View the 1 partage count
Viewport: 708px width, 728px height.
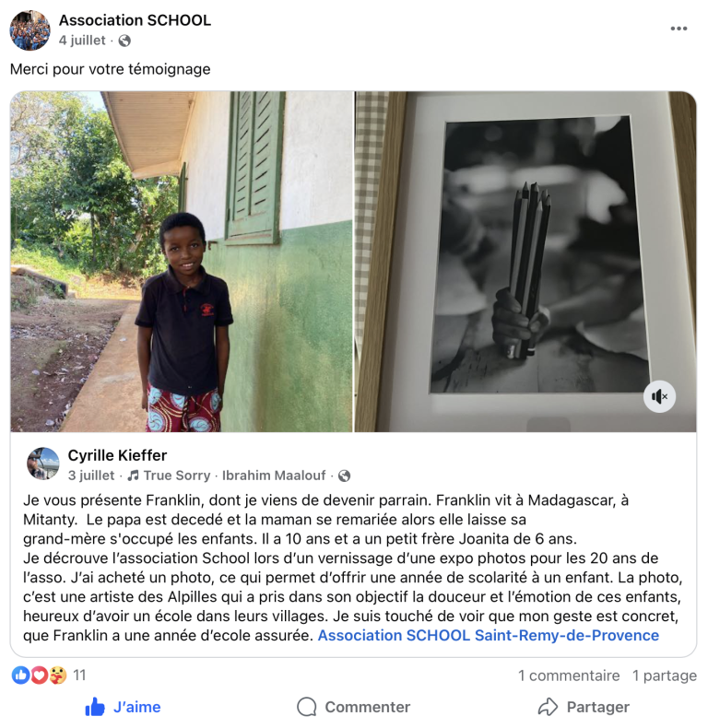pos(665,675)
